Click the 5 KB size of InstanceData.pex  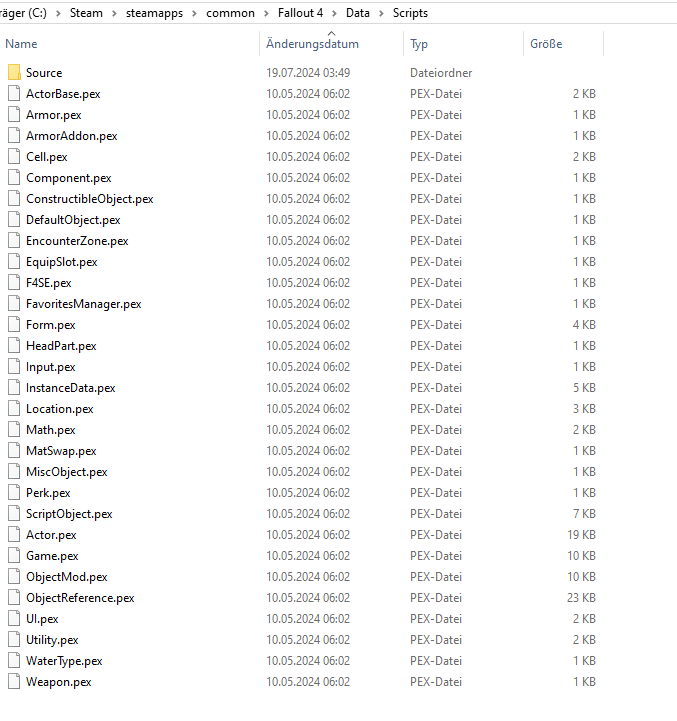(x=584, y=388)
